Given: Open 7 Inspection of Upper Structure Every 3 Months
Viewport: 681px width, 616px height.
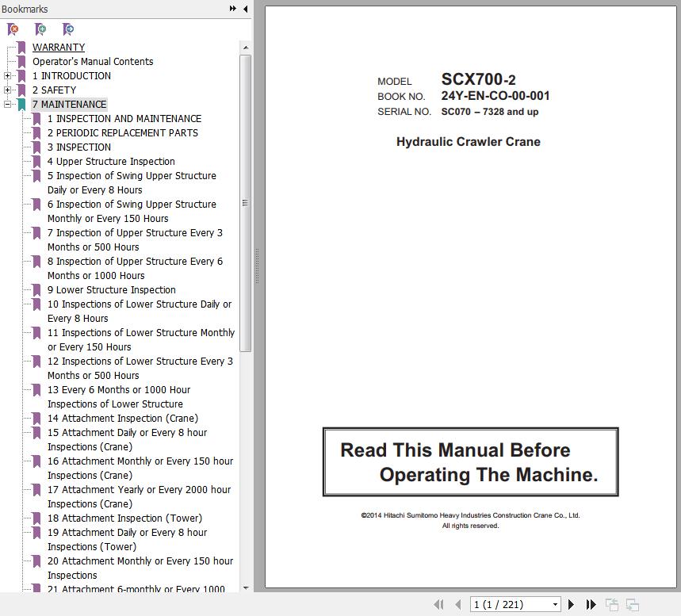Looking at the screenshot, I should (135, 239).
